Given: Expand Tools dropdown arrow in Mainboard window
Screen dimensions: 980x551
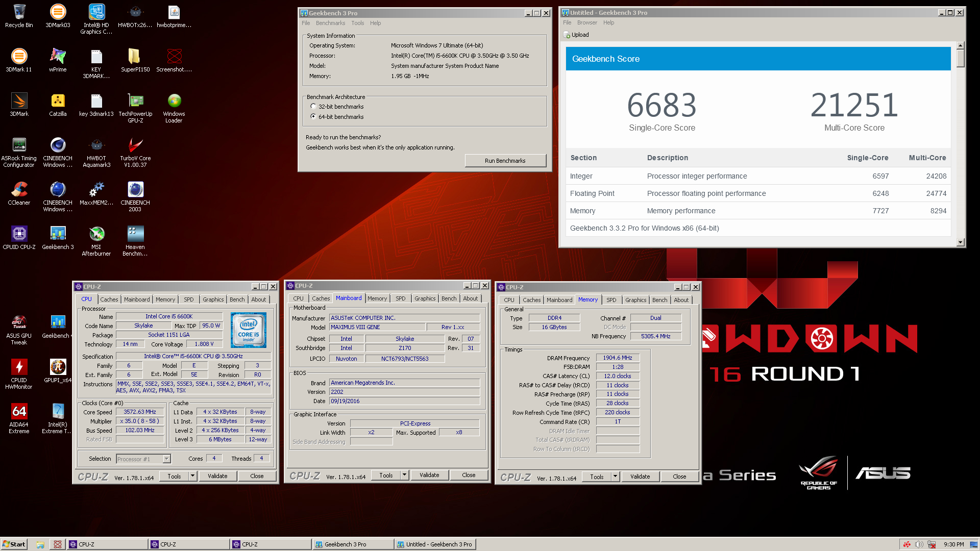Looking at the screenshot, I should [404, 475].
